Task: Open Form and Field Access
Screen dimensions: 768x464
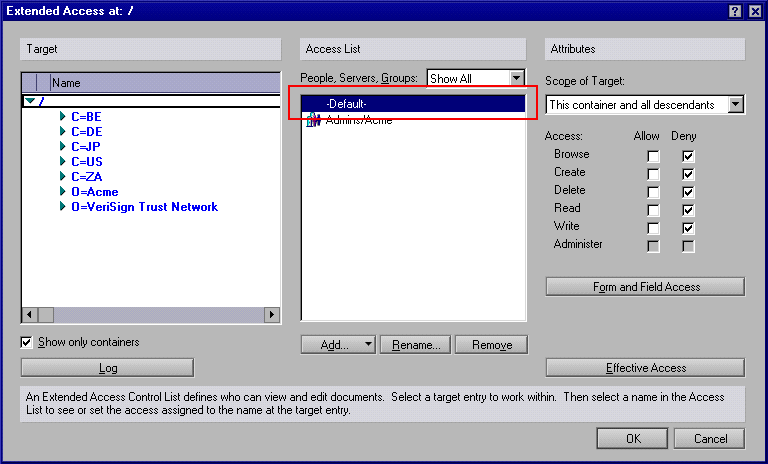Action: 646,287
